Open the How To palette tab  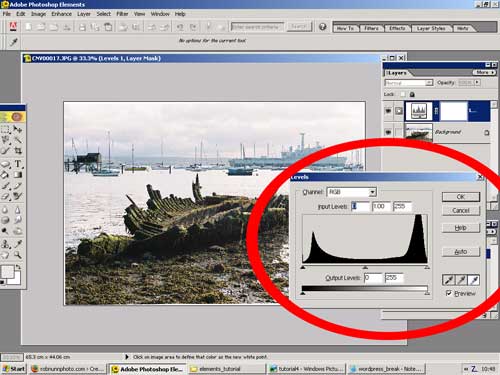pos(345,28)
